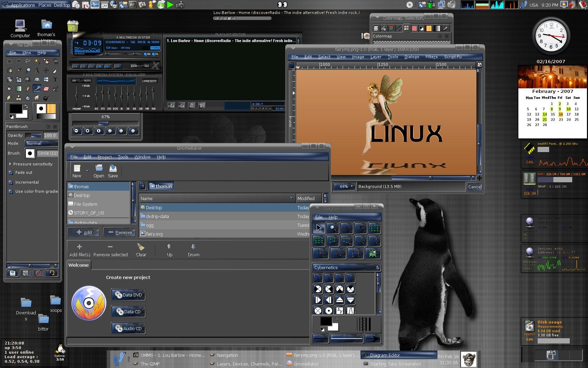Click the Data DVD project button

click(x=128, y=295)
